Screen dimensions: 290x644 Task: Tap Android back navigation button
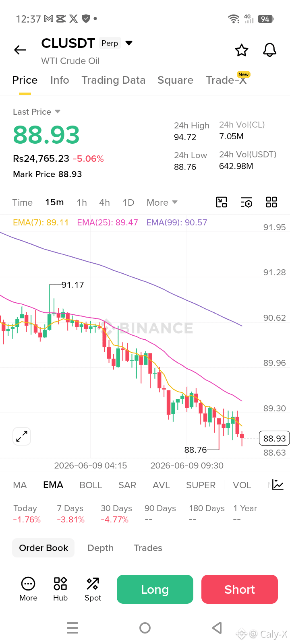click(x=217, y=628)
